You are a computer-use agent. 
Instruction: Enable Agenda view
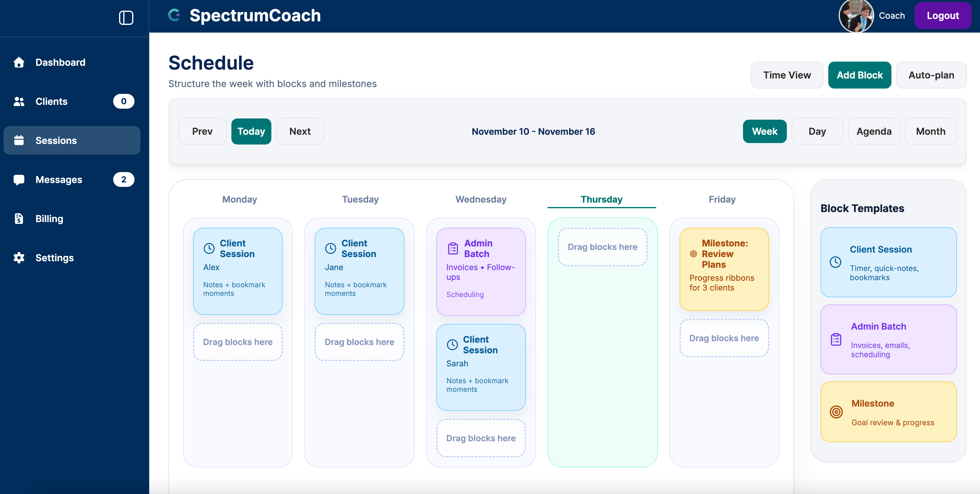[874, 131]
